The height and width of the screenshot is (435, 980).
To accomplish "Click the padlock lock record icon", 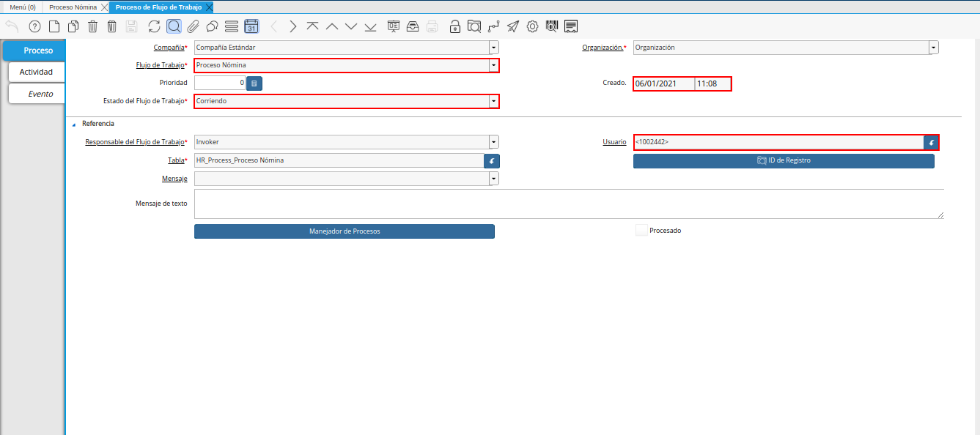I will 454,27.
